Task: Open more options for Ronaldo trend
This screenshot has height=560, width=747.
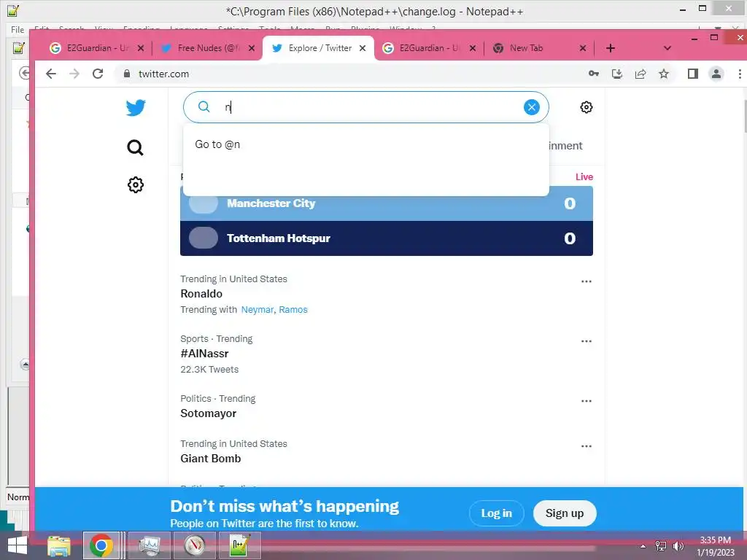Action: pyautogui.click(x=586, y=281)
